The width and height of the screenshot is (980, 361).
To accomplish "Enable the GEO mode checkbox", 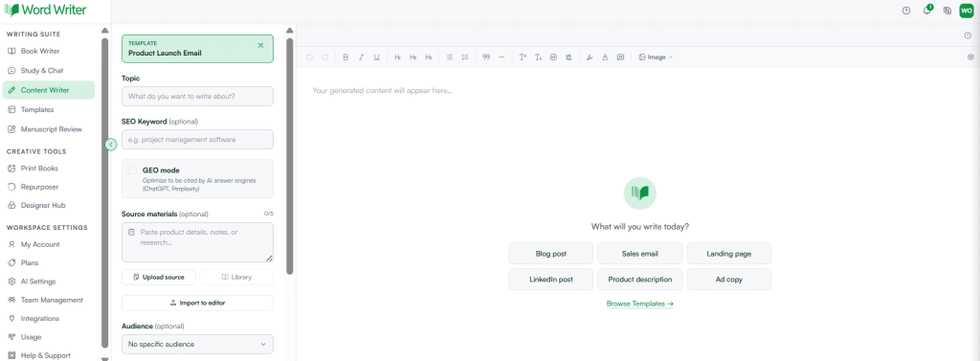I will [132, 170].
